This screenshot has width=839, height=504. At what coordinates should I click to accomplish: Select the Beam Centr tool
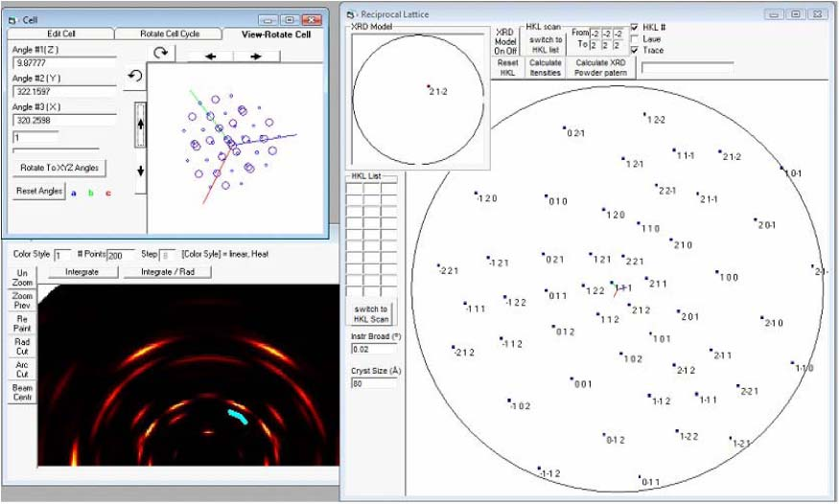coord(22,394)
